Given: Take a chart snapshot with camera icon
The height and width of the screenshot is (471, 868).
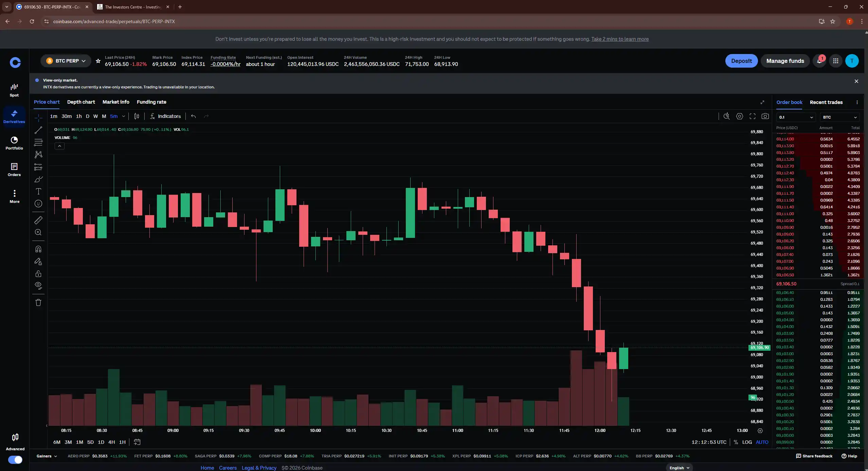Looking at the screenshot, I should click(765, 116).
